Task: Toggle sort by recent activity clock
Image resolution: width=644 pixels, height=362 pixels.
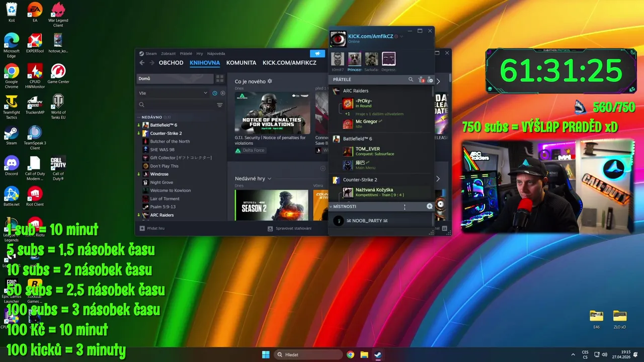Action: pos(215,93)
